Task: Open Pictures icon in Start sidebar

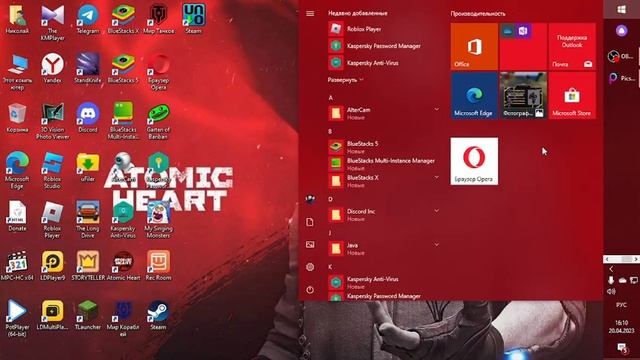Action: (310, 244)
